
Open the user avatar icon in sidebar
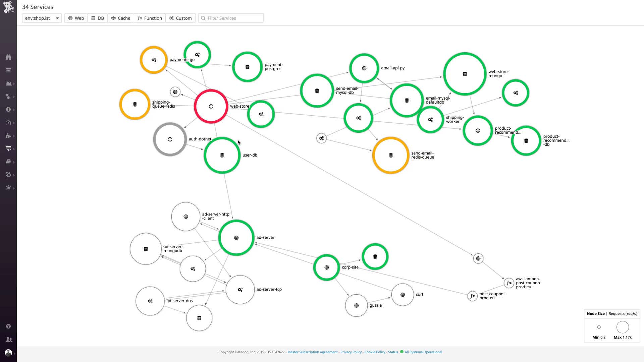click(8, 353)
